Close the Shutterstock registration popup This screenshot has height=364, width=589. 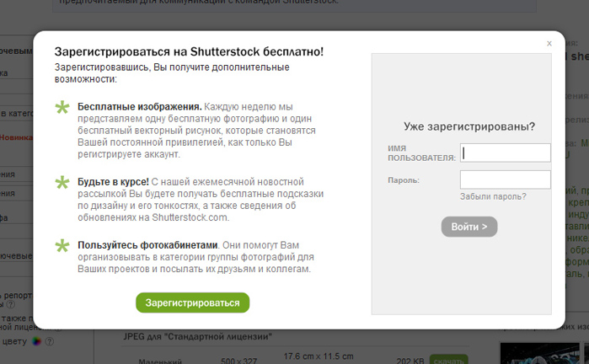(x=549, y=43)
